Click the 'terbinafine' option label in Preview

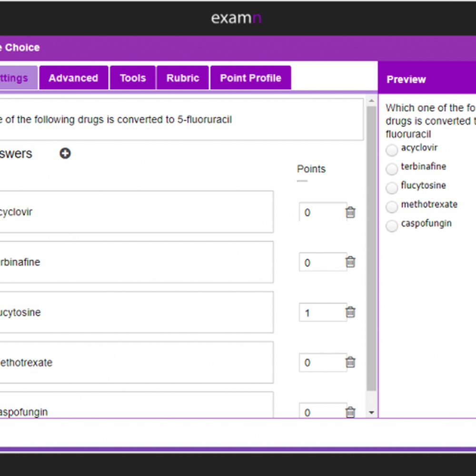(x=424, y=166)
